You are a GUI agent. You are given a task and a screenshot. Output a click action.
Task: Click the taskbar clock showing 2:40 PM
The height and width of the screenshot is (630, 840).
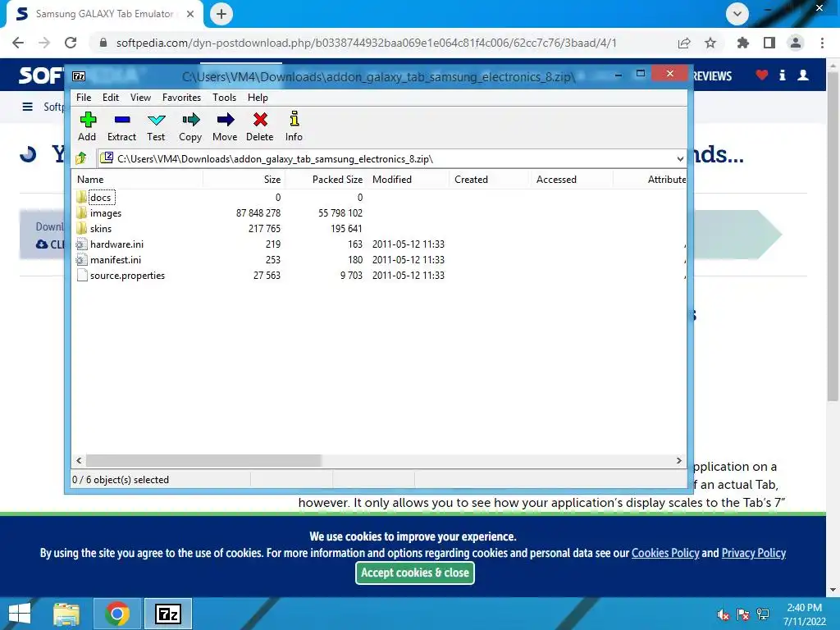[804, 614]
